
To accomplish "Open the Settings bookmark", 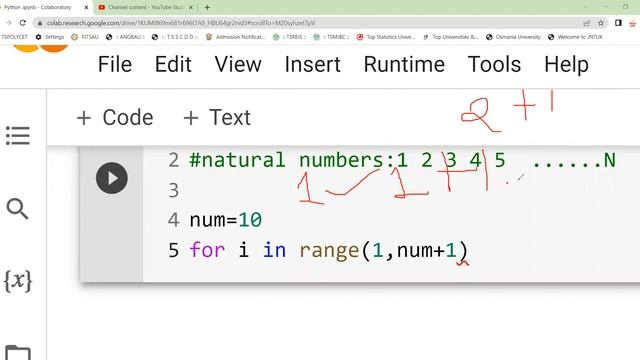I will pyautogui.click(x=50, y=37).
